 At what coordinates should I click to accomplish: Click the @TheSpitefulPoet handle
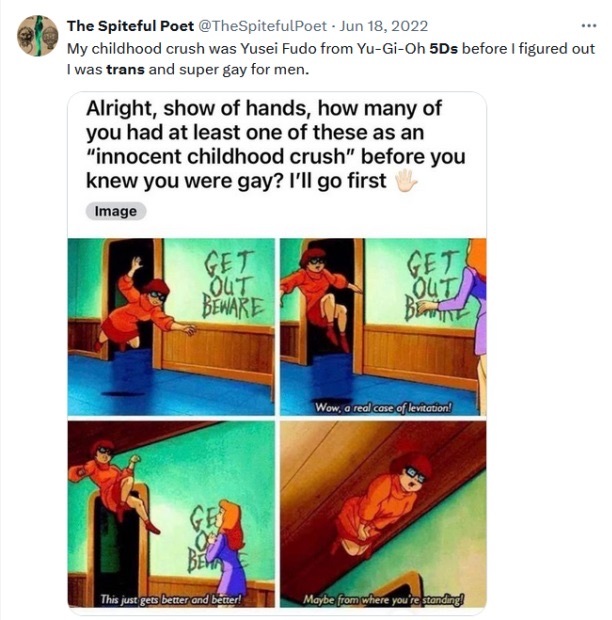(262, 26)
